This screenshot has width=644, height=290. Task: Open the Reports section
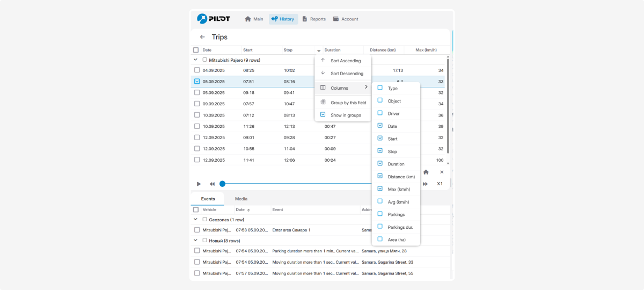[314, 19]
